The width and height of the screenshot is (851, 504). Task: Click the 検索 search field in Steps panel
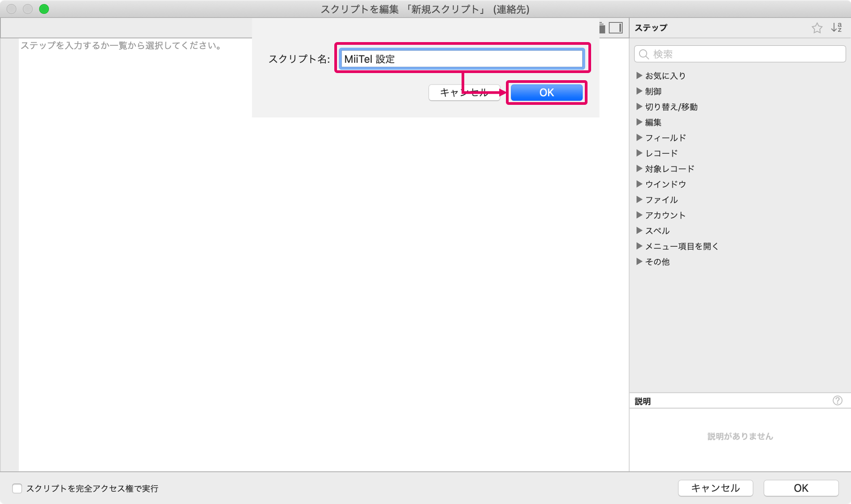coord(740,54)
